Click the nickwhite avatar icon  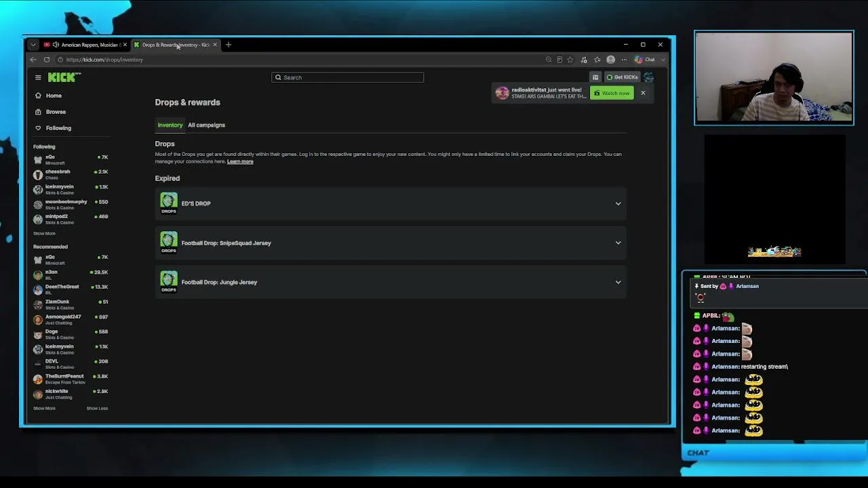tap(38, 394)
